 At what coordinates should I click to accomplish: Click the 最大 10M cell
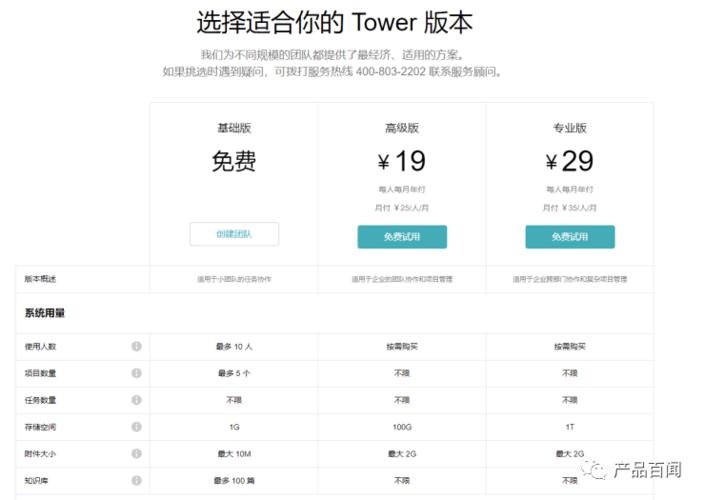234,454
